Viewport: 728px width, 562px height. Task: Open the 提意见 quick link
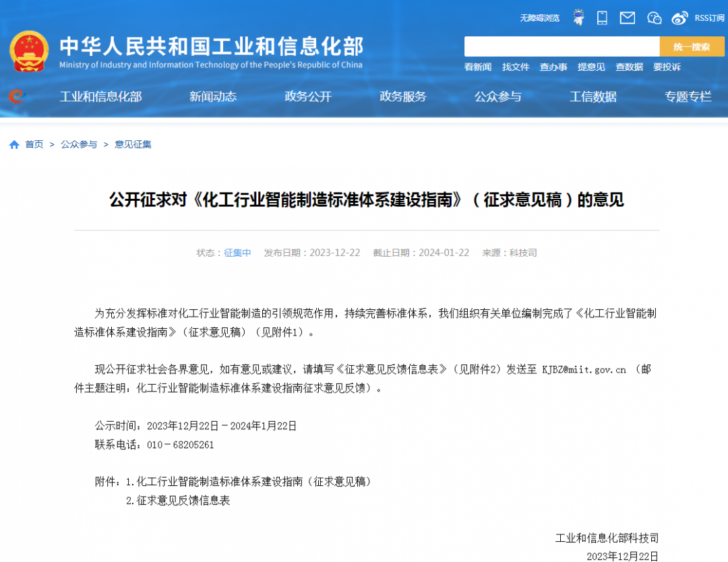pyautogui.click(x=591, y=67)
